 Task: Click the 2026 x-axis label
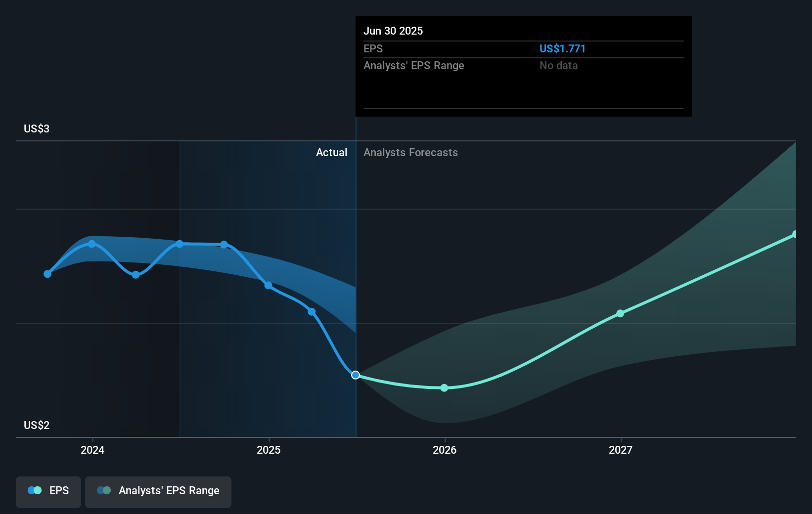point(445,450)
